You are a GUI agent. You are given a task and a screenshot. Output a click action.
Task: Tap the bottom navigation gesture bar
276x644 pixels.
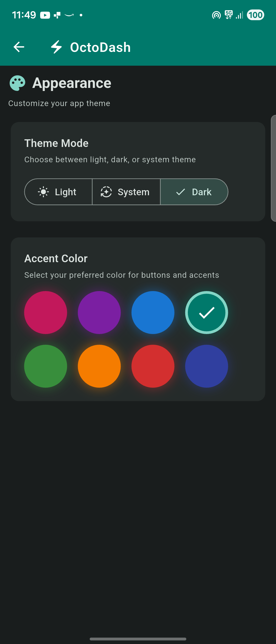coord(138,639)
